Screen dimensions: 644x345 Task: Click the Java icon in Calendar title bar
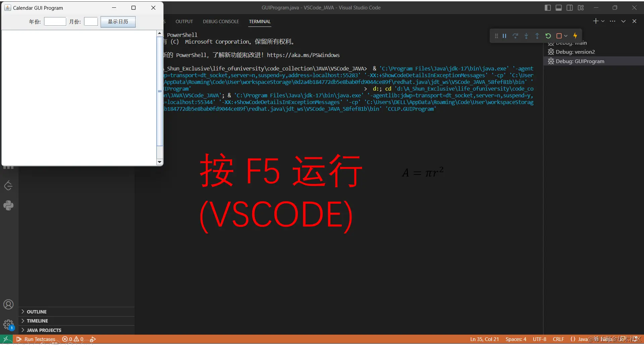click(8, 8)
